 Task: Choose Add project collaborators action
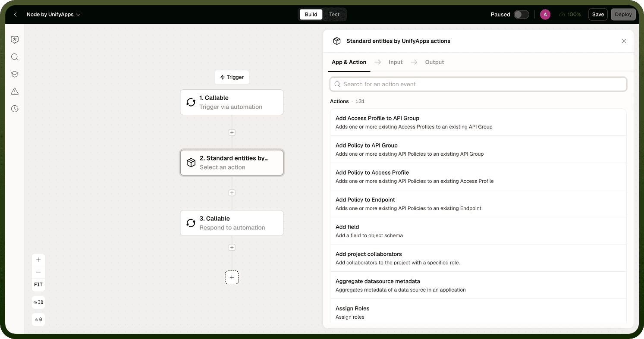click(x=478, y=258)
